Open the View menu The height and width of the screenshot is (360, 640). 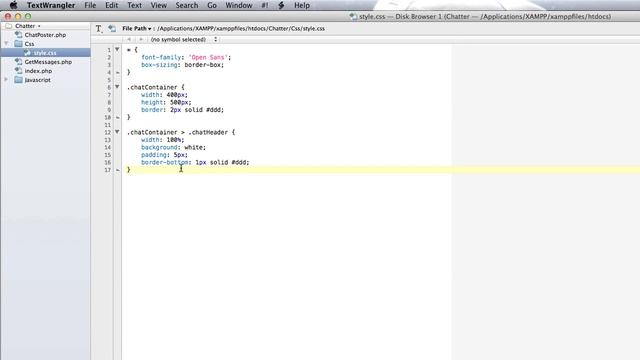point(158,5)
